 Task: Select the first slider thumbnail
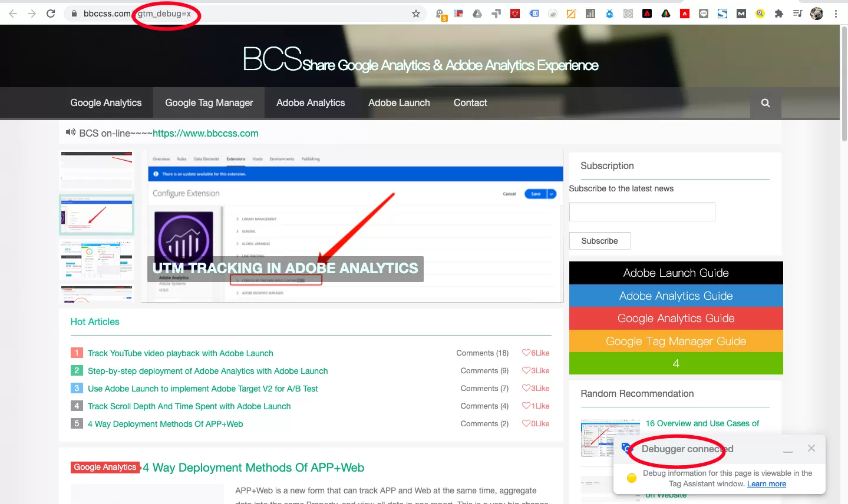[x=97, y=170]
